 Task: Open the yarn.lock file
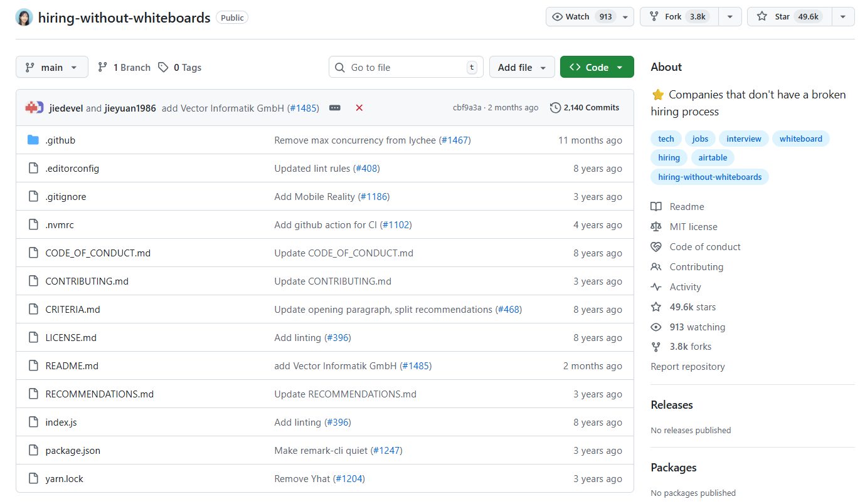(x=65, y=478)
